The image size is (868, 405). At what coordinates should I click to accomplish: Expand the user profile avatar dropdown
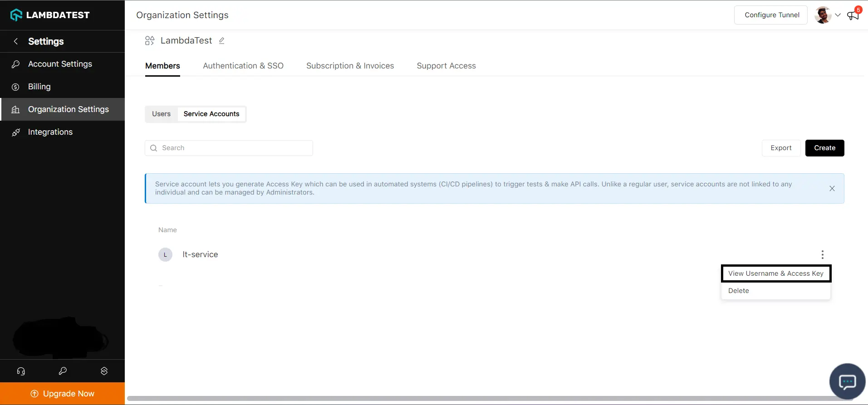[x=828, y=15]
